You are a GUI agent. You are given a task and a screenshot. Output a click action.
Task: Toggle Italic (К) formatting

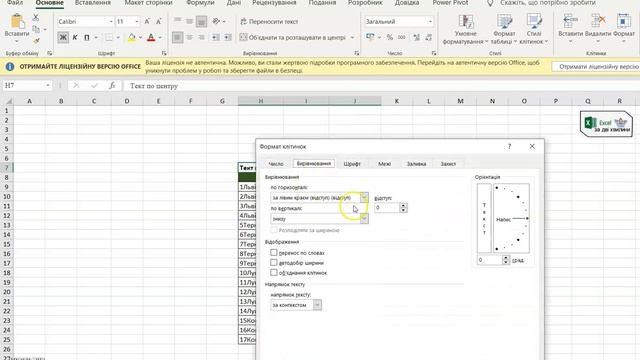coord(75,38)
